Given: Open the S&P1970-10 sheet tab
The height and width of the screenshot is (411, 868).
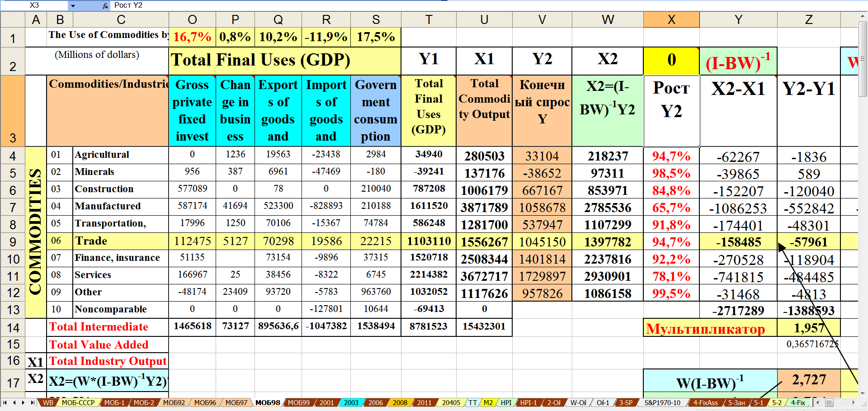Looking at the screenshot, I should pyautogui.click(x=662, y=402).
